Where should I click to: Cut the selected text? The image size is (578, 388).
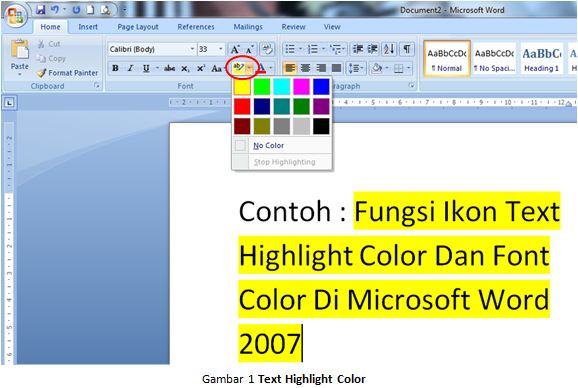click(49, 44)
